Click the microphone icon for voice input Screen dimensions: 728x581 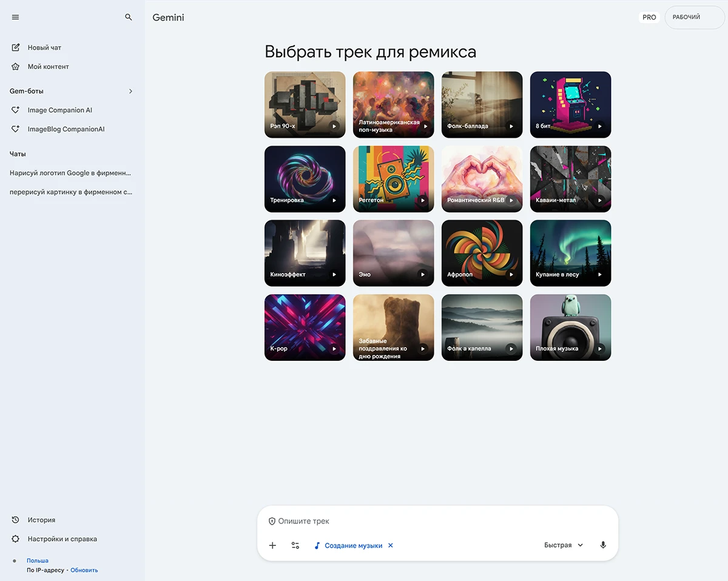(x=602, y=545)
